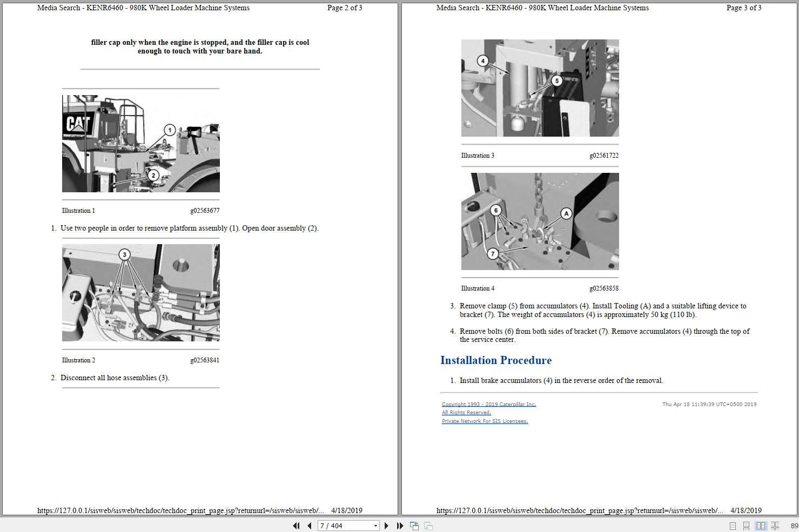799x532 pixels.
Task: Select the facing pages view
Action: click(762, 525)
